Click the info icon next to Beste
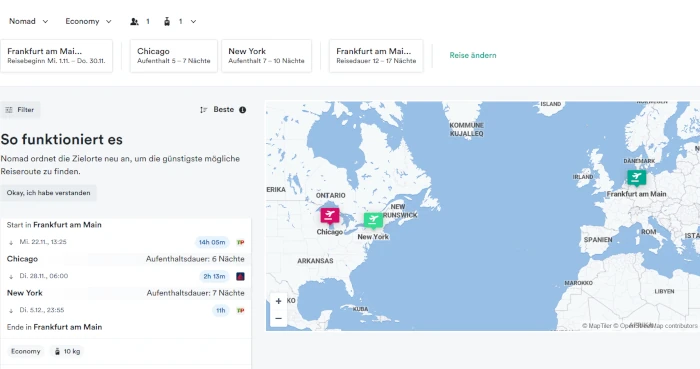Viewport: 700px width, 369px height. (242, 110)
